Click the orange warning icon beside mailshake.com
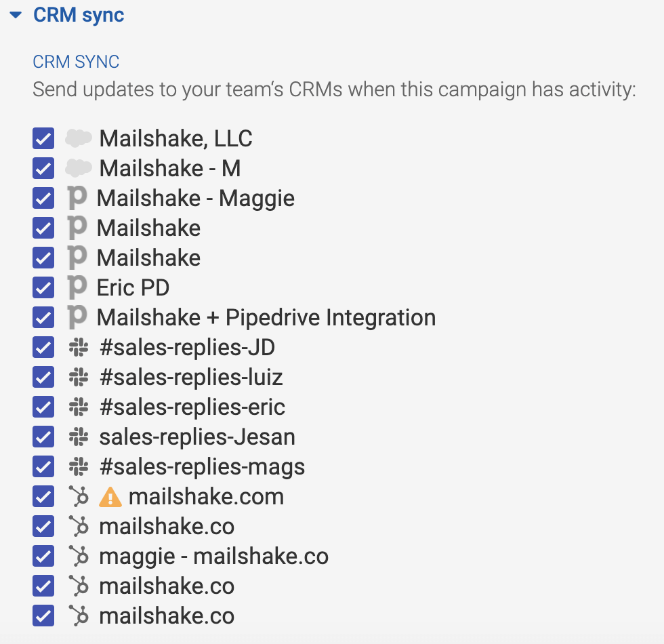 point(110,498)
